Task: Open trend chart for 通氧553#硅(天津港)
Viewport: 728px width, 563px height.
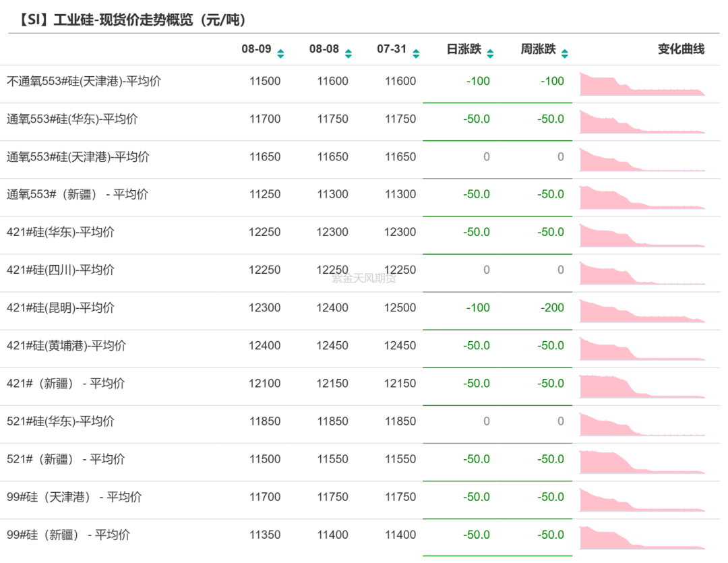Action: [642, 160]
